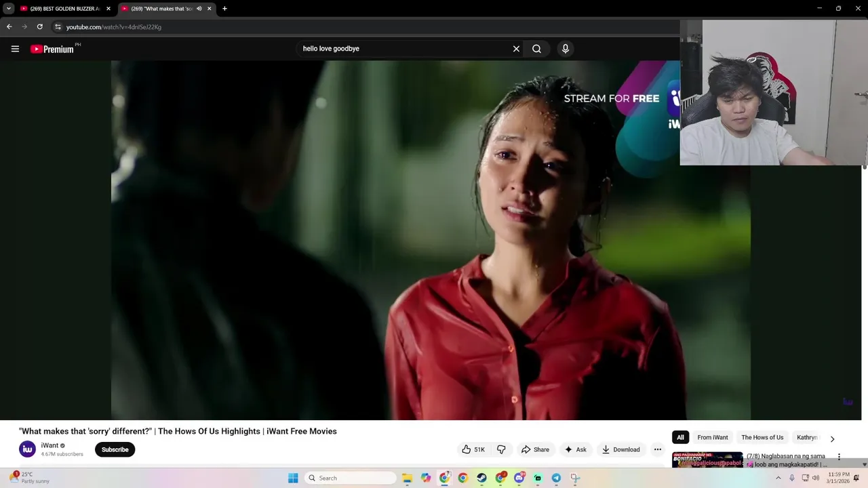This screenshot has width=868, height=488.
Task: Open the iWant channel avatar
Action: 27,449
